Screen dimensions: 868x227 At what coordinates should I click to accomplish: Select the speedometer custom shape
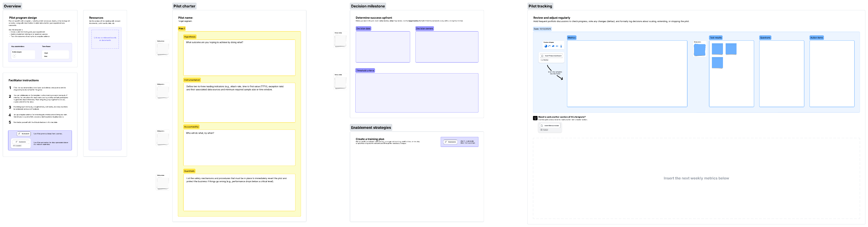553,46
